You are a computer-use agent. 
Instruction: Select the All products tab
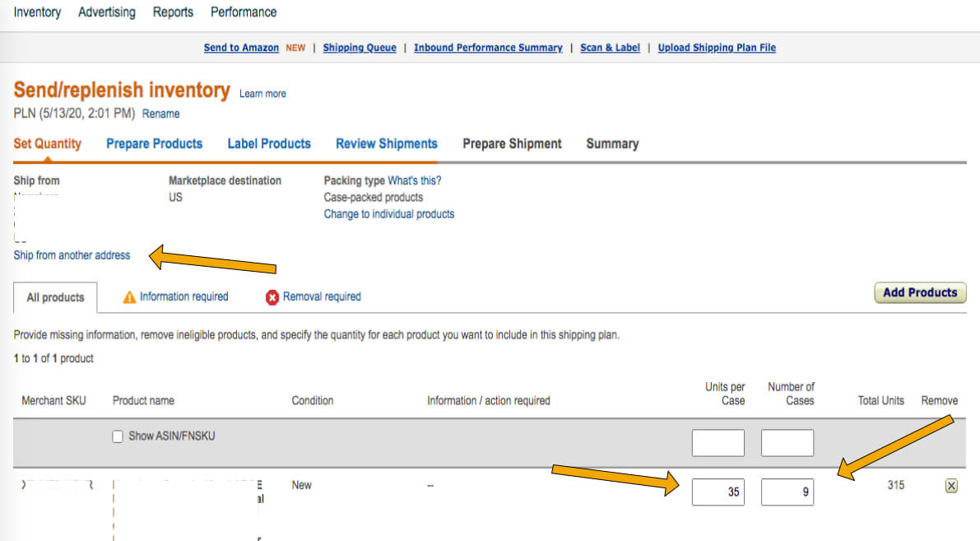[x=55, y=297]
